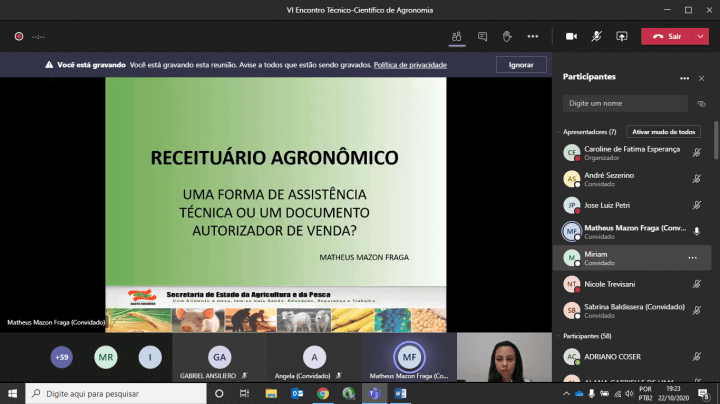This screenshot has width=720, height=404.
Task: Show the +59 additional participants
Action: click(x=62, y=356)
